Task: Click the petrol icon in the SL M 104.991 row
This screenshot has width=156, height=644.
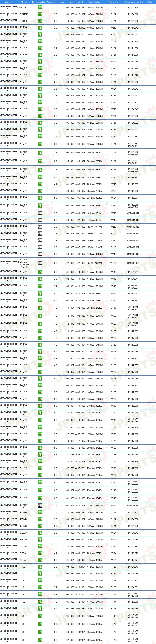Action: click(40, 587)
